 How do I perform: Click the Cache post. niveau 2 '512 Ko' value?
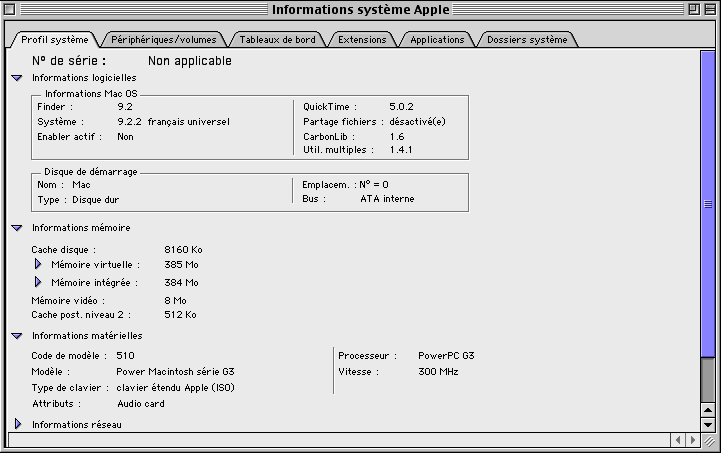[180, 315]
